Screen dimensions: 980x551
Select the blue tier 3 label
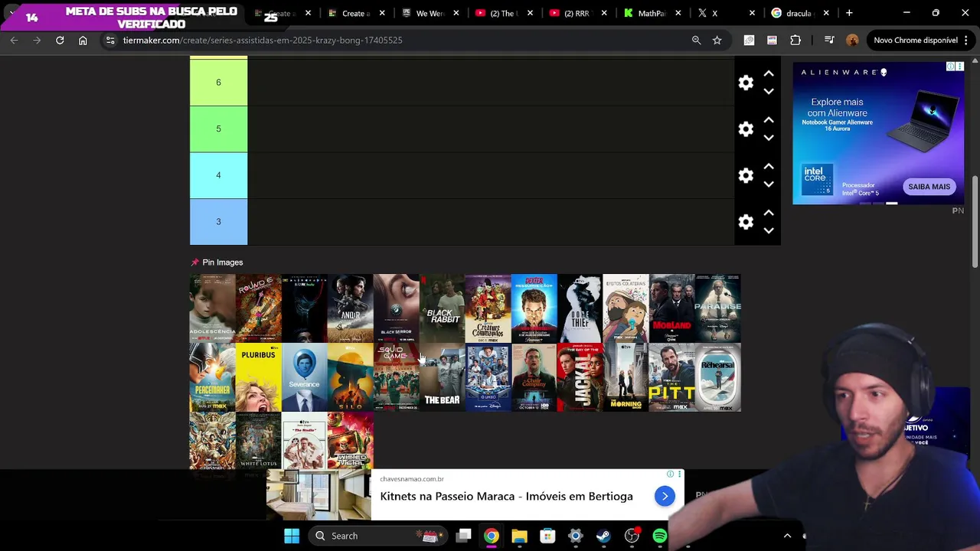tap(218, 222)
